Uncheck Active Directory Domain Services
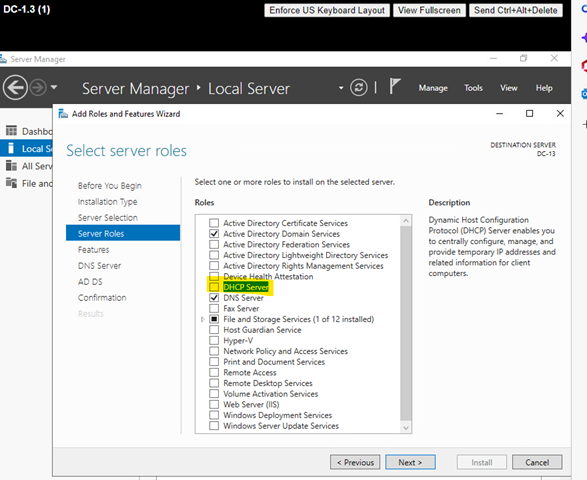Screen dimensions: 587x480 (214, 234)
